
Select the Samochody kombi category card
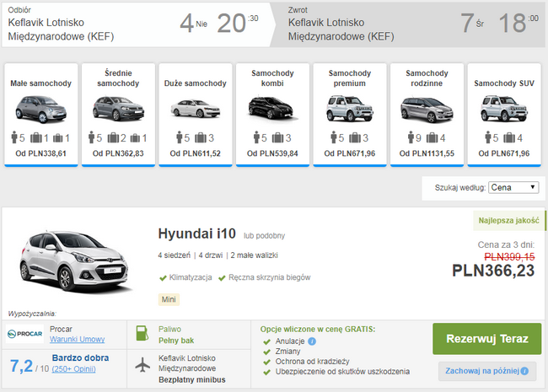[x=272, y=115]
